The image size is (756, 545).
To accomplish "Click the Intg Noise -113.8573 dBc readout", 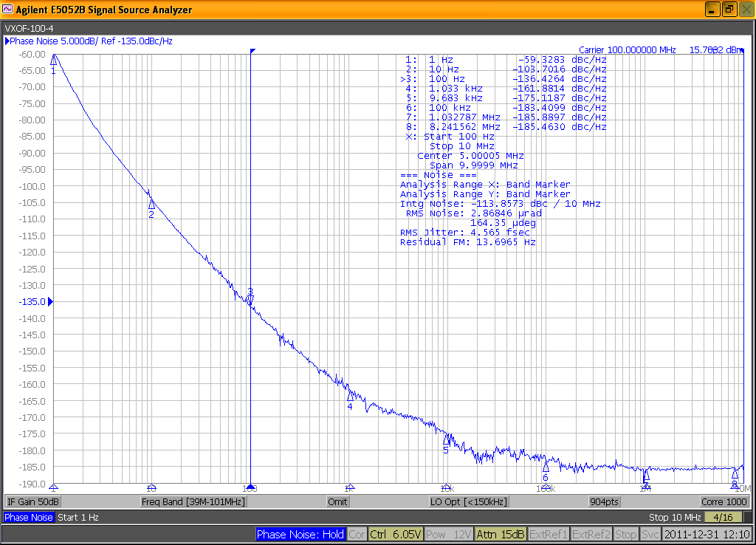I will pyautogui.click(x=501, y=204).
